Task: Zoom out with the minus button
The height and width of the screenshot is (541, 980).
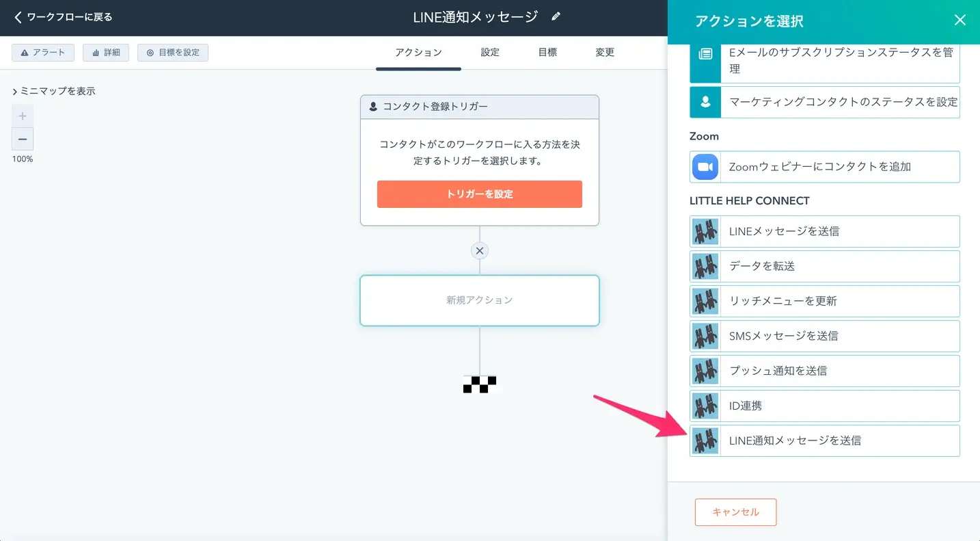Action: point(23,140)
